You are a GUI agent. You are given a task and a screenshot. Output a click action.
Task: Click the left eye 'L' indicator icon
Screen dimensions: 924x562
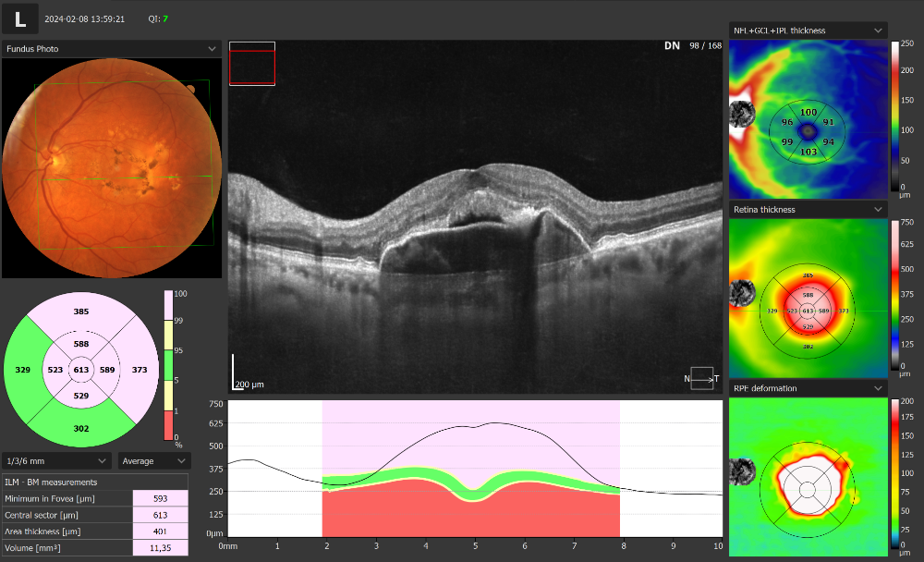pos(20,18)
